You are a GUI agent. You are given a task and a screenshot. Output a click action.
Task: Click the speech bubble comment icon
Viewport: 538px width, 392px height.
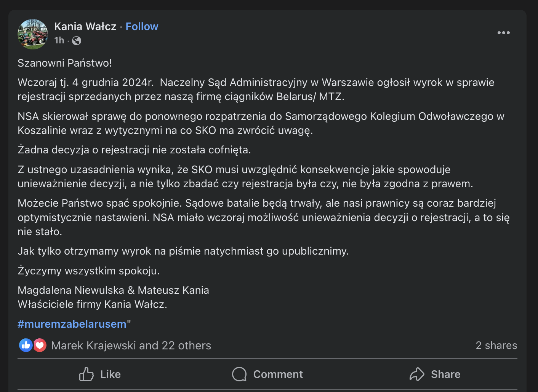[239, 374]
